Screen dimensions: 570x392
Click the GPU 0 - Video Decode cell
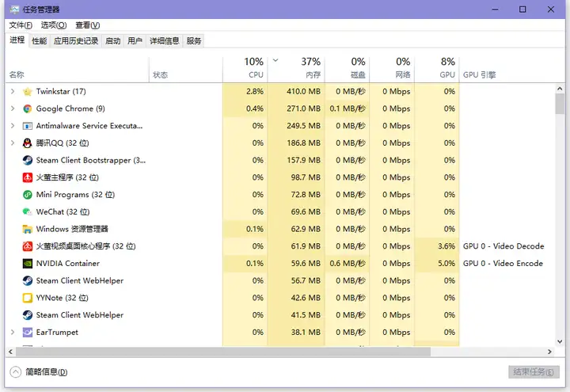[503, 246]
